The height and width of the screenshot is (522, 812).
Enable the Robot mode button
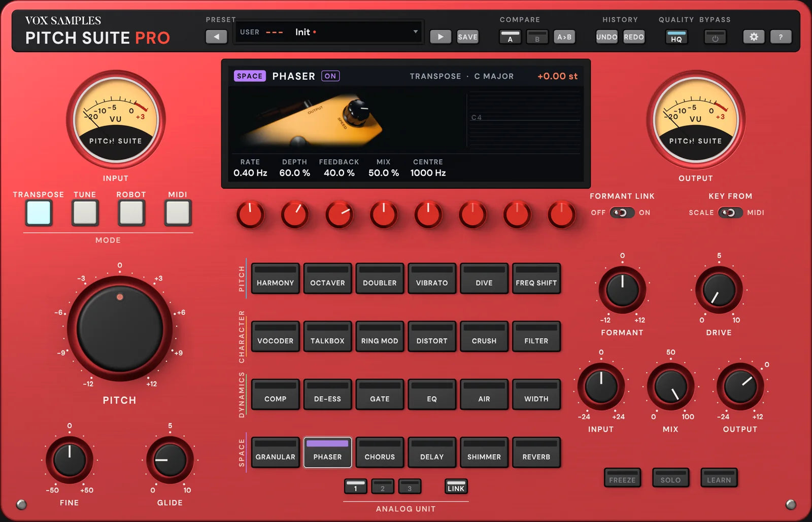131,213
